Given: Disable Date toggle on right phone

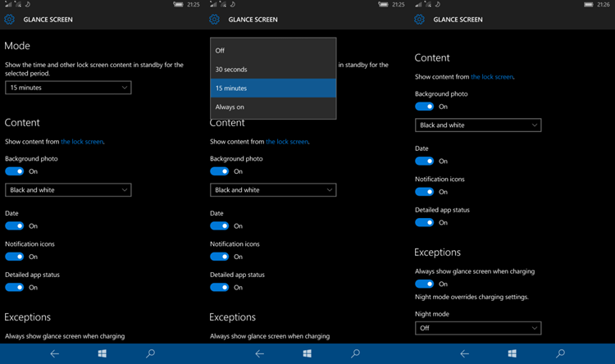Looking at the screenshot, I should pos(425,162).
